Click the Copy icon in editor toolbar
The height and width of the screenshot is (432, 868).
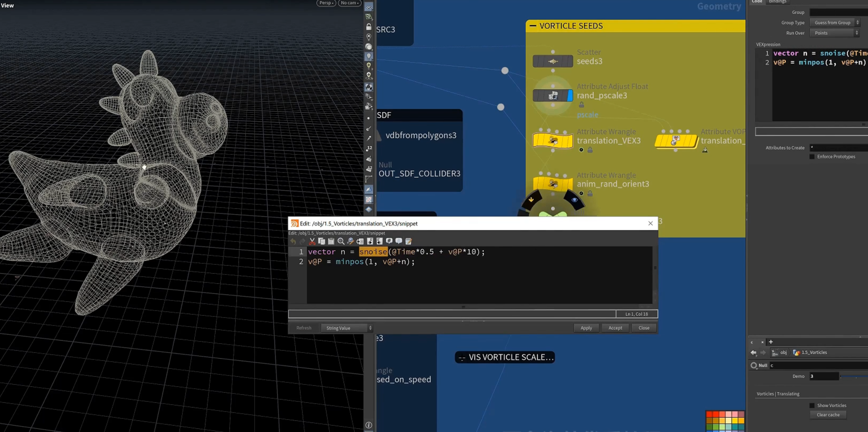(321, 241)
